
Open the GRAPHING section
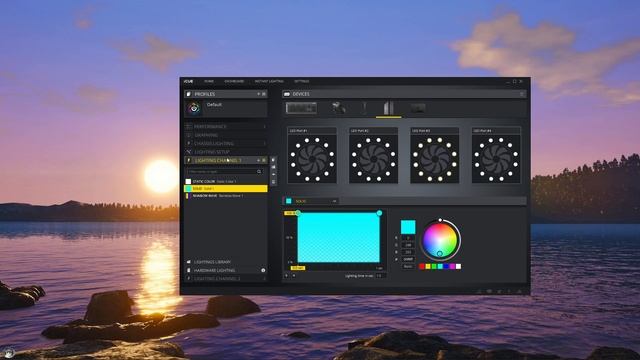[226, 135]
